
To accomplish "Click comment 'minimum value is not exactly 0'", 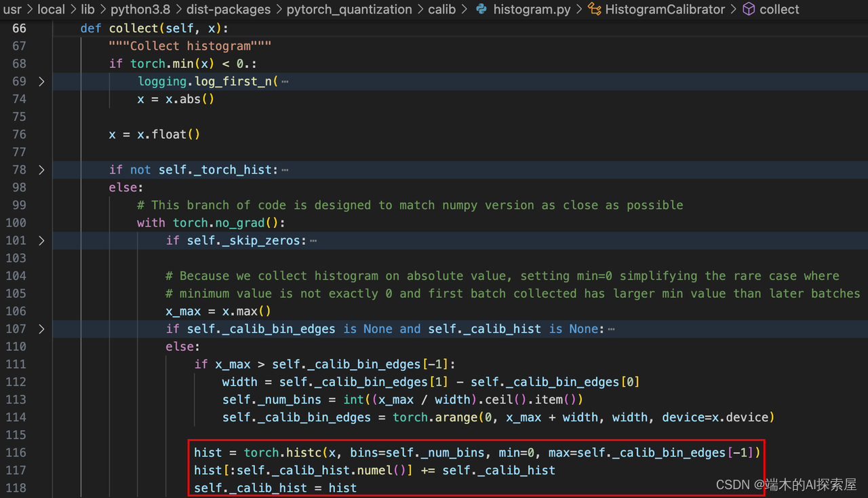I will (513, 293).
